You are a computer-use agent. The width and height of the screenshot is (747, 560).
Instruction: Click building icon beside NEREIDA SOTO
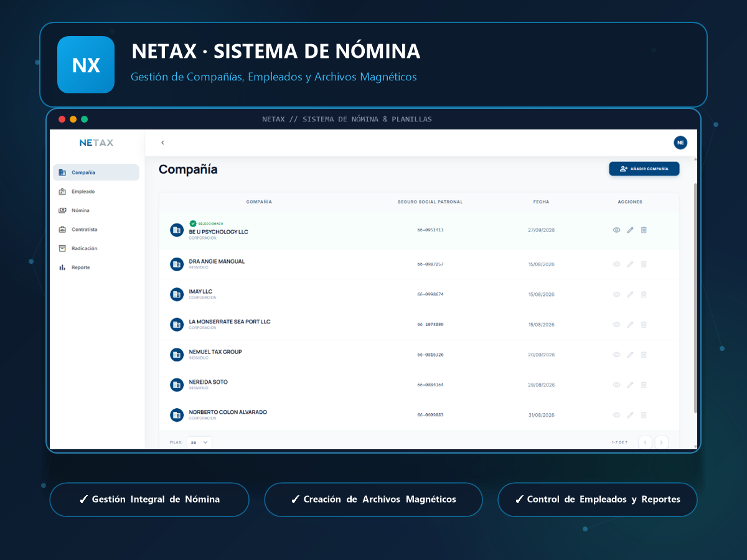tap(177, 385)
